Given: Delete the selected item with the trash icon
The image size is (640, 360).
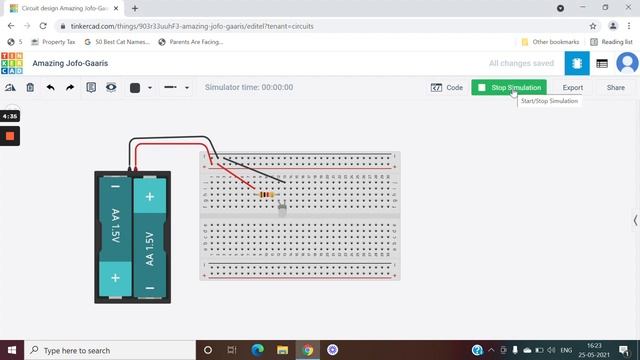Looking at the screenshot, I should coord(30,87).
